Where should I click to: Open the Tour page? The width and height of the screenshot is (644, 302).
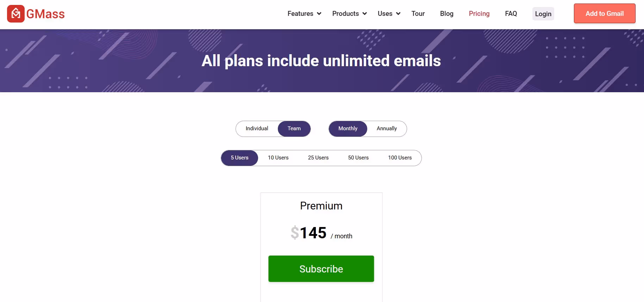click(418, 14)
